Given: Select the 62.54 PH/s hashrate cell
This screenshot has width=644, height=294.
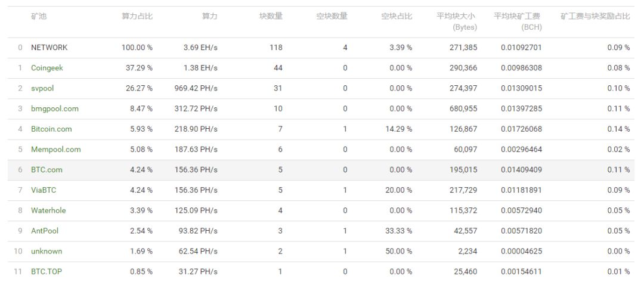Looking at the screenshot, I should tap(198, 251).
